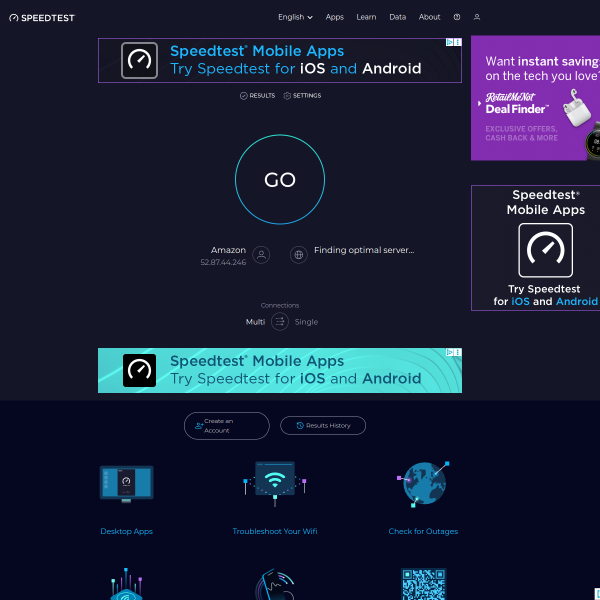Image resolution: width=600 pixels, height=600 pixels.
Task: Toggle the Multi/Single connections switch
Action: click(x=280, y=322)
